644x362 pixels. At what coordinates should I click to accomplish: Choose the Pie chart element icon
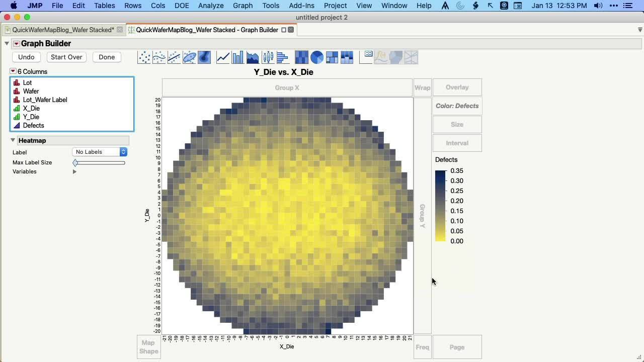(x=317, y=57)
